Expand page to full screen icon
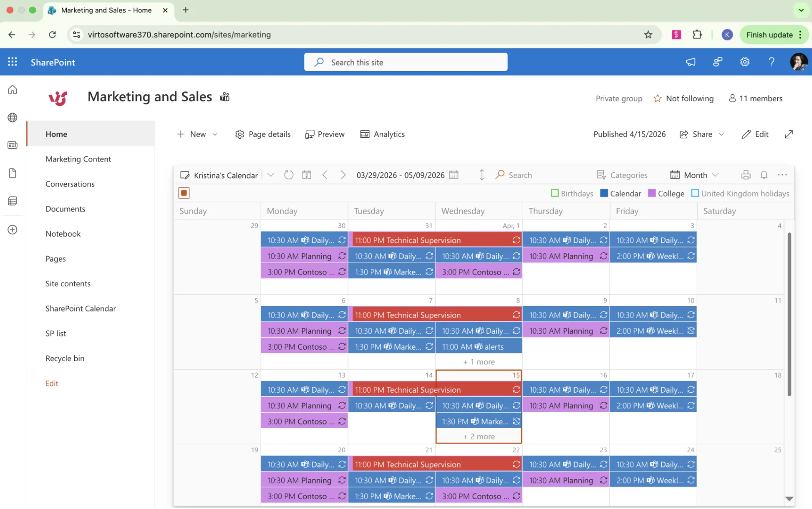812x509 pixels. tap(789, 134)
